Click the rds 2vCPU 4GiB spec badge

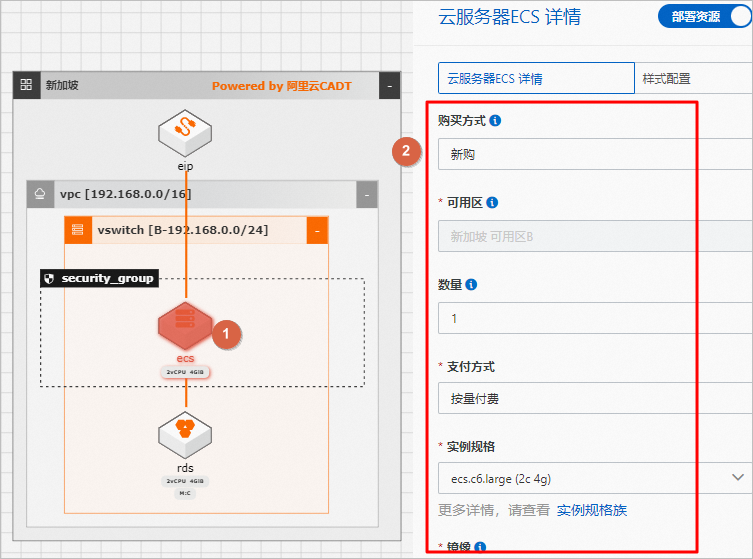coord(185,481)
